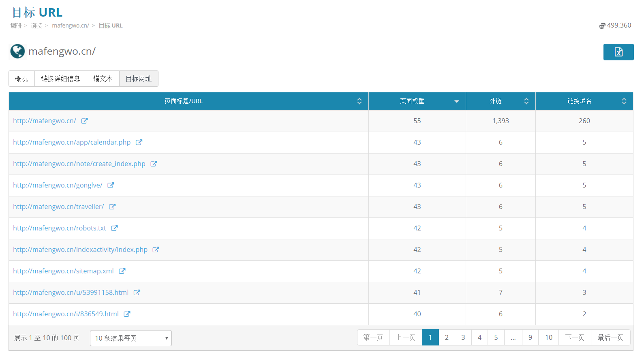Sort by 外链 column arrows
This screenshot has height=356, width=644.
526,101
